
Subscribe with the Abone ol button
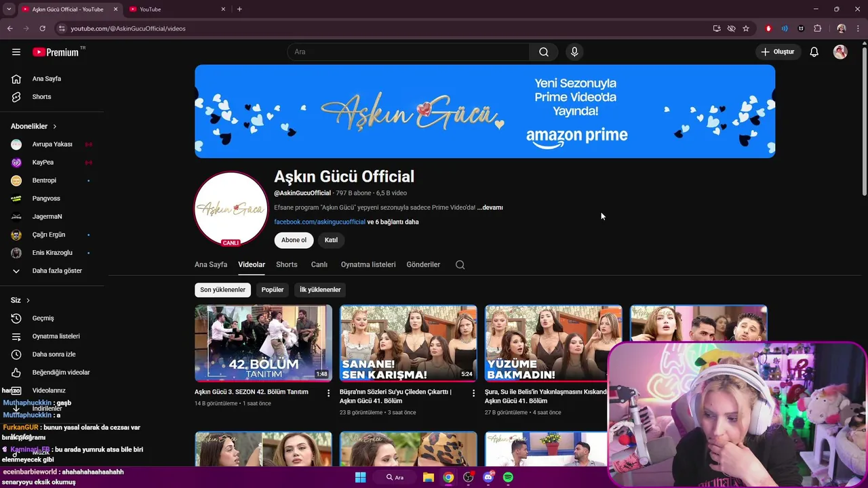pyautogui.click(x=294, y=240)
